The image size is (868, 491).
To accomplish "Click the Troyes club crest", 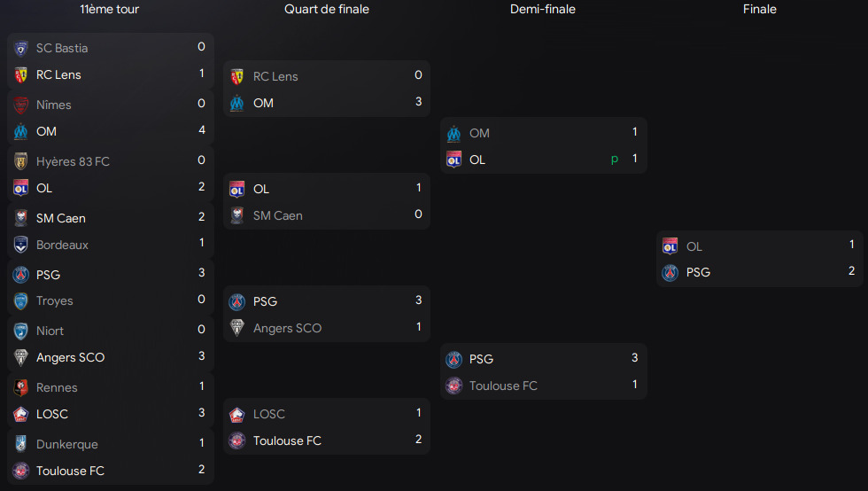I will coord(21,301).
